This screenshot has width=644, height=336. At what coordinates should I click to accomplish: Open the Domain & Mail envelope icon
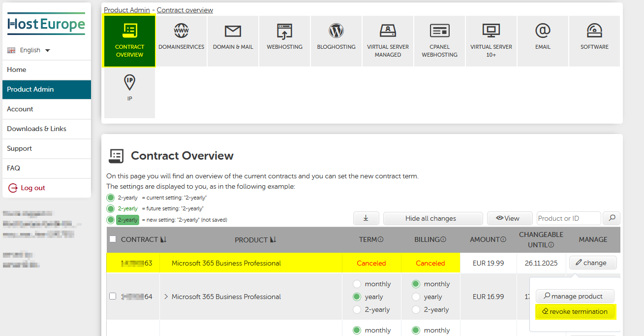pyautogui.click(x=233, y=32)
